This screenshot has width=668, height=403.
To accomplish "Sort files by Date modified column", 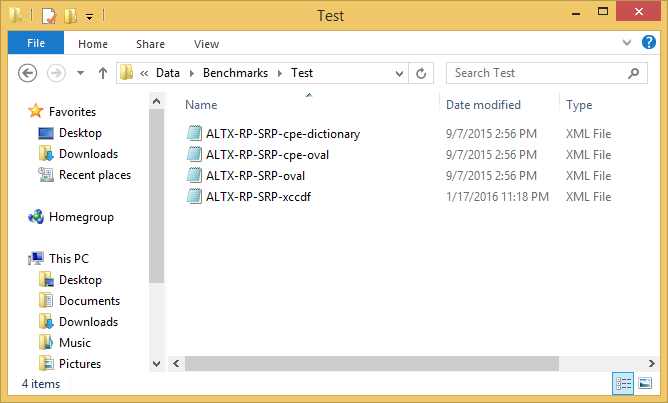I will pyautogui.click(x=483, y=105).
